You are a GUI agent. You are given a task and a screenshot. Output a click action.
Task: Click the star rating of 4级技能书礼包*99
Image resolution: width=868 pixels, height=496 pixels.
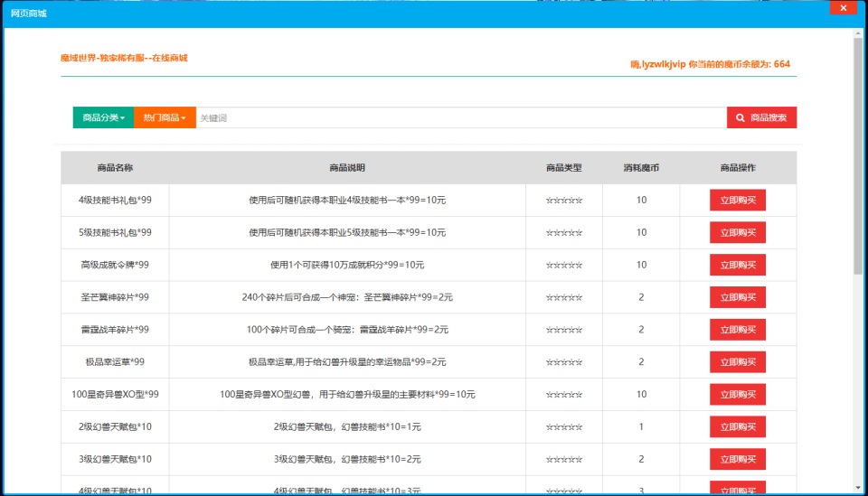(x=563, y=201)
